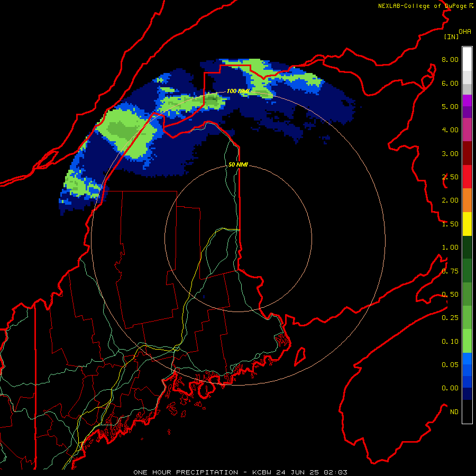Viewport: 476px width, 476px height.
Task: Select the white swatch at legend top
Action: (467, 59)
